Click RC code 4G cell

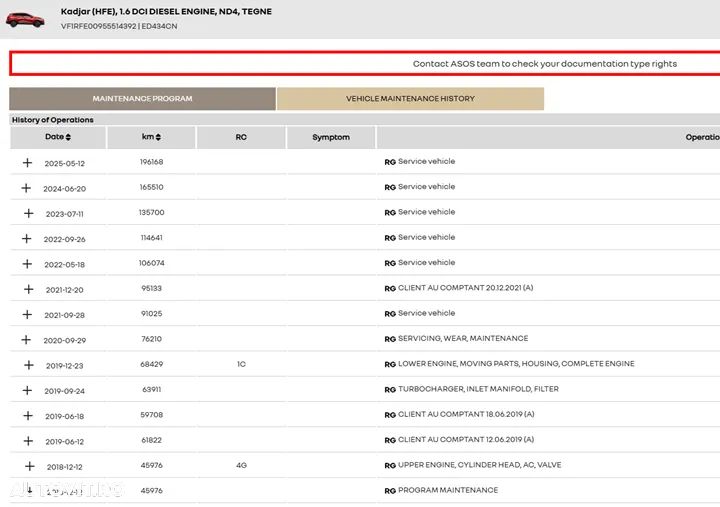coord(241,465)
